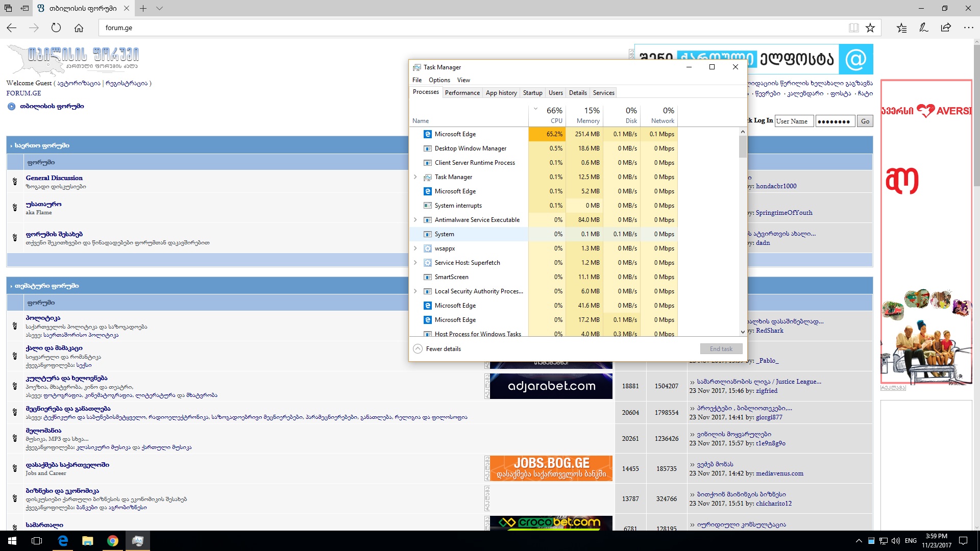Viewport: 980px width, 551px height.
Task: Open the Justice League thread link
Action: [x=759, y=382]
